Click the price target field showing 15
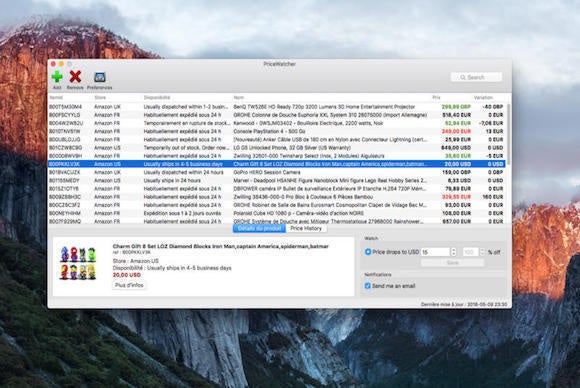This screenshot has width=580, height=388. click(435, 252)
